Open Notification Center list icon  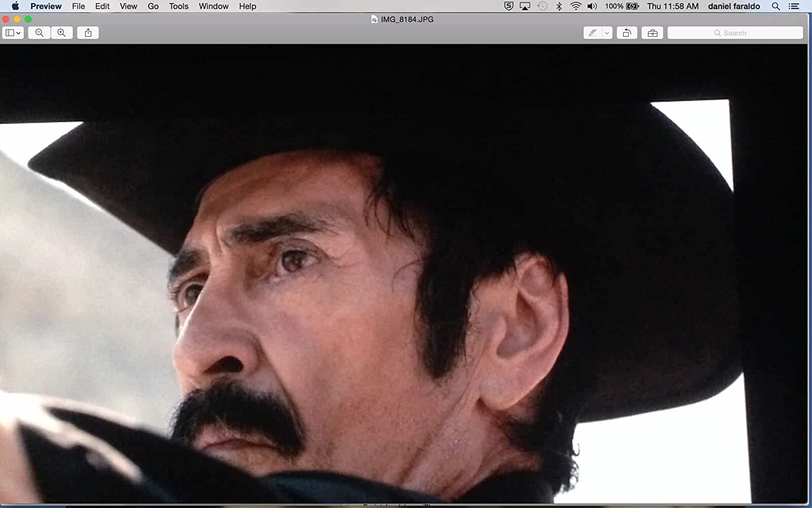tap(794, 7)
